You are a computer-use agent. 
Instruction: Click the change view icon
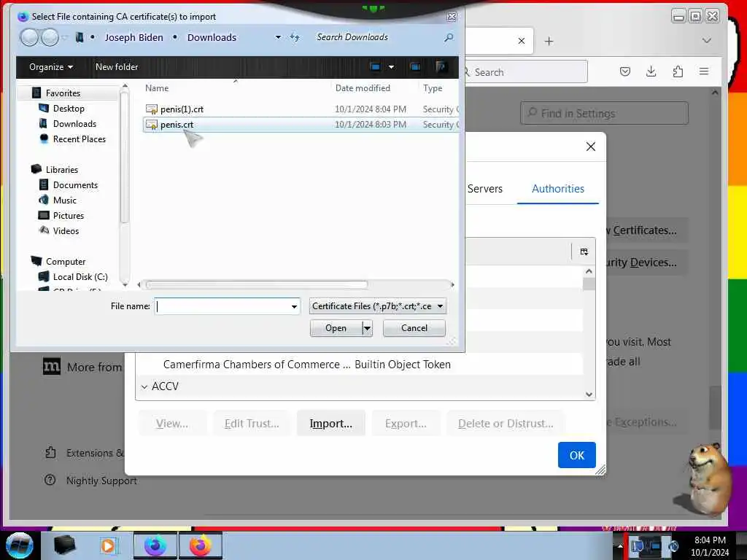[x=376, y=67]
